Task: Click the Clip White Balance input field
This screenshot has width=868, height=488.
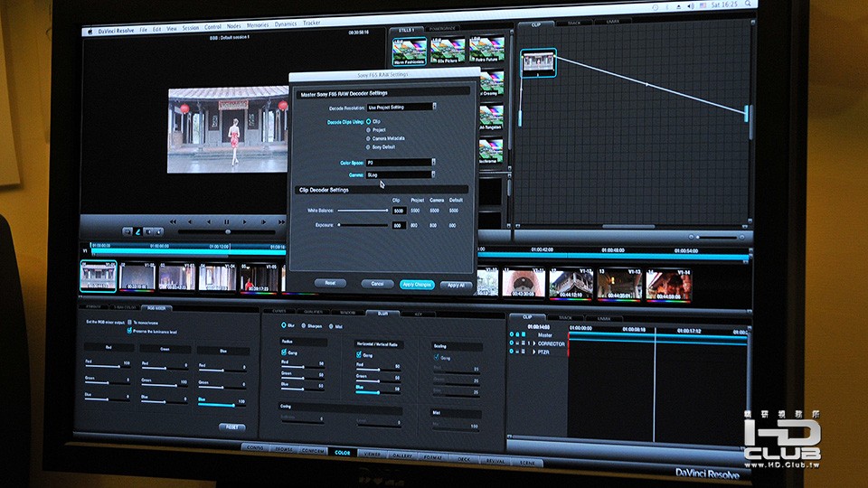Action: [399, 211]
